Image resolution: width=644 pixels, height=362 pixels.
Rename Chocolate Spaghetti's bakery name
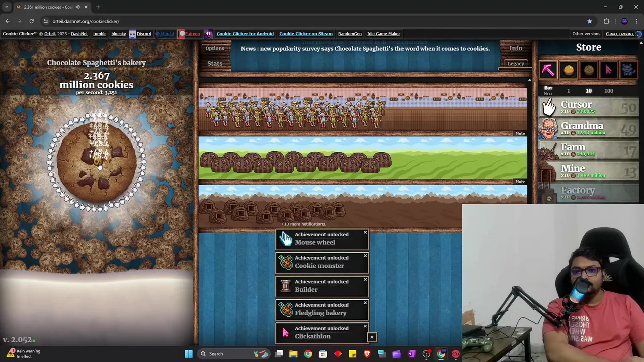(x=97, y=63)
